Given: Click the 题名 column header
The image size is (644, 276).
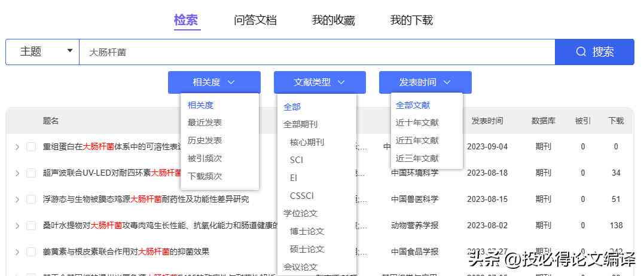Looking at the screenshot, I should pyautogui.click(x=50, y=121).
